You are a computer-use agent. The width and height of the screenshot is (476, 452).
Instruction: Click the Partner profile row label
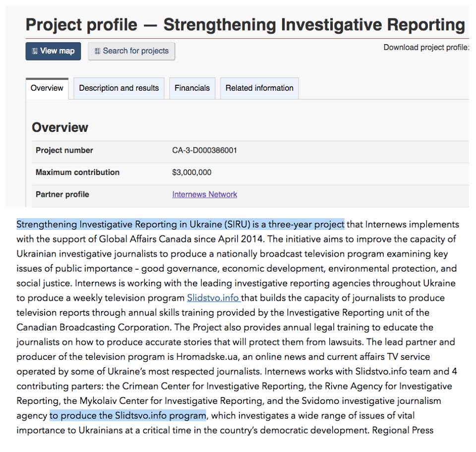click(62, 194)
